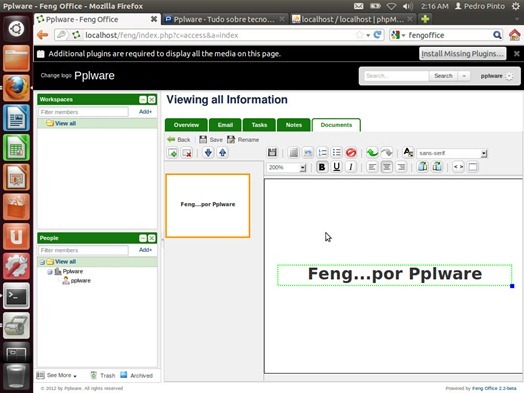Align text right
This screenshot has height=393, width=524.
pos(401,167)
